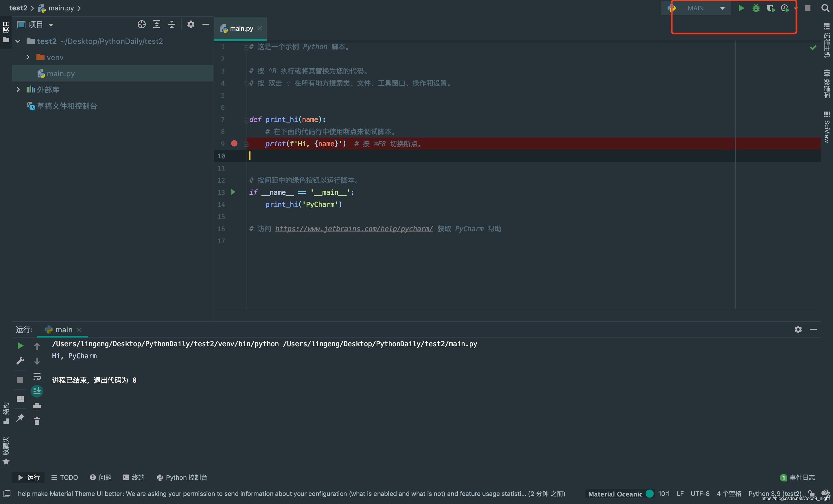Viewport: 833px width, 504px height.
Task: Print the console output
Action: [37, 406]
